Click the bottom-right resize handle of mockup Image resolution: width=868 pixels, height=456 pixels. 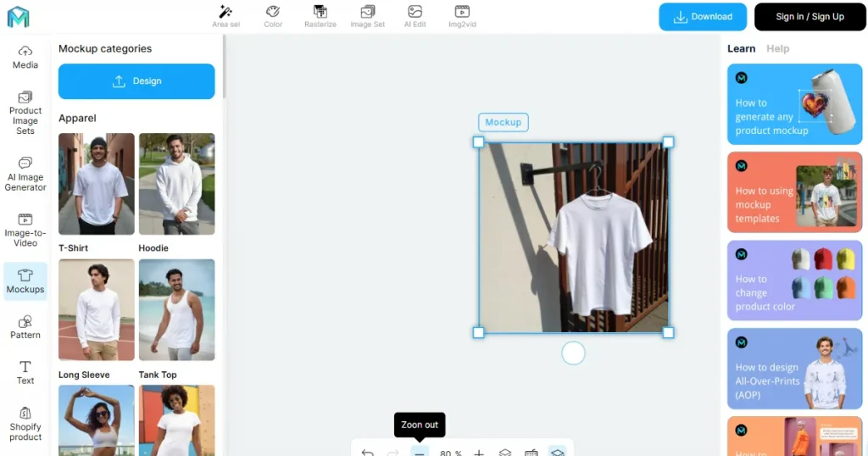(668, 332)
